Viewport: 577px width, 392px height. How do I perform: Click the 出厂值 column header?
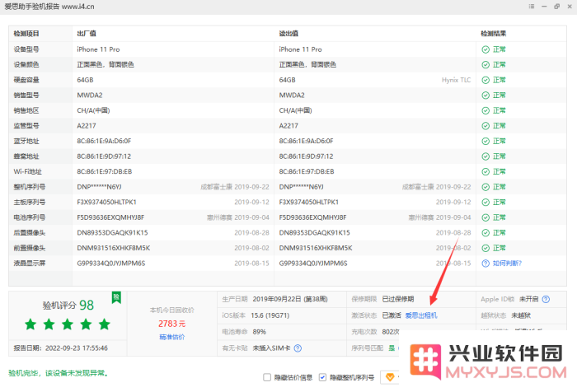point(87,34)
